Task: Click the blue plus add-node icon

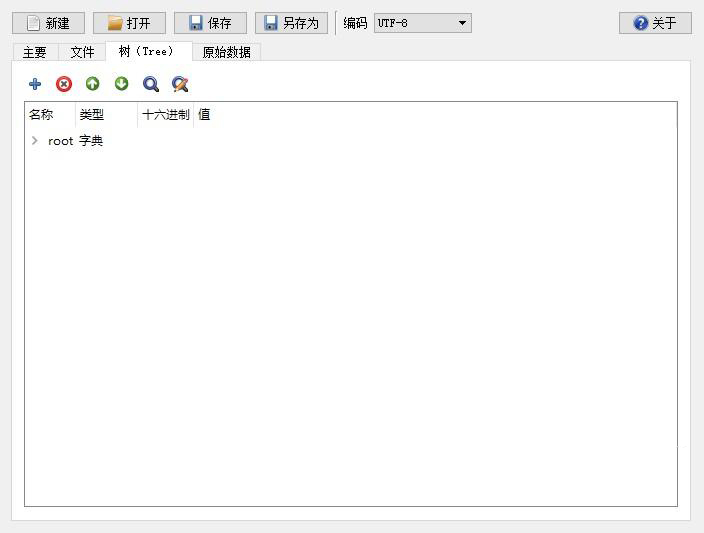Action: tap(35, 84)
